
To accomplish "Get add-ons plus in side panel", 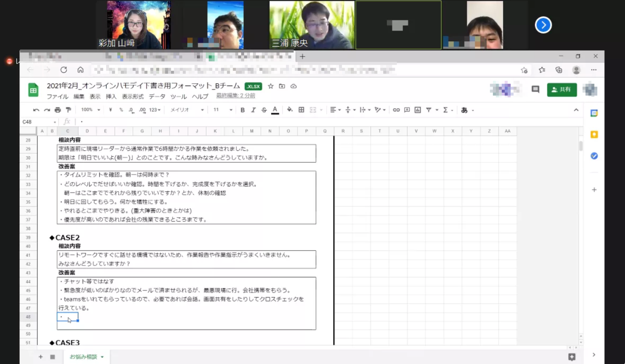I will pos(594,190).
